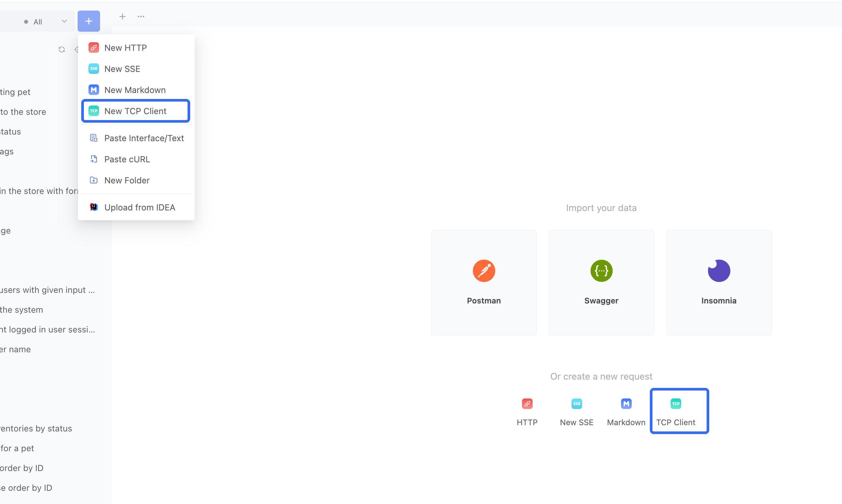
Task: Open Paste Interface/Text option
Action: [x=144, y=138]
